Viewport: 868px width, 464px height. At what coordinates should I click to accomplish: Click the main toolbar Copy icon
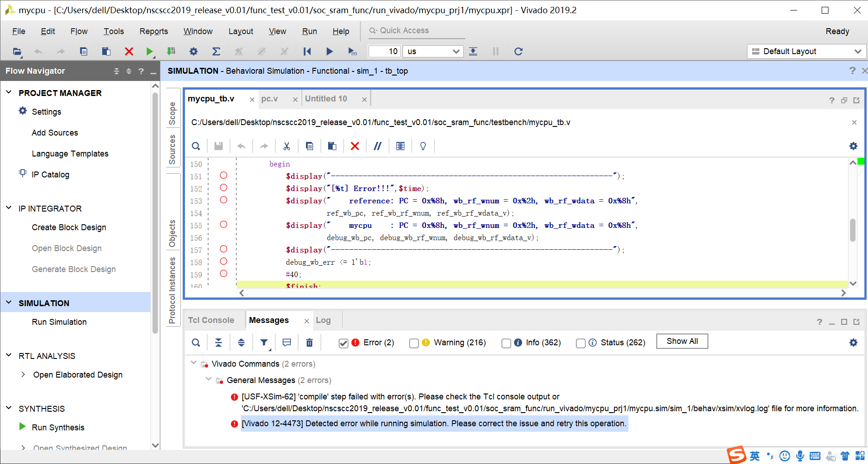[84, 51]
